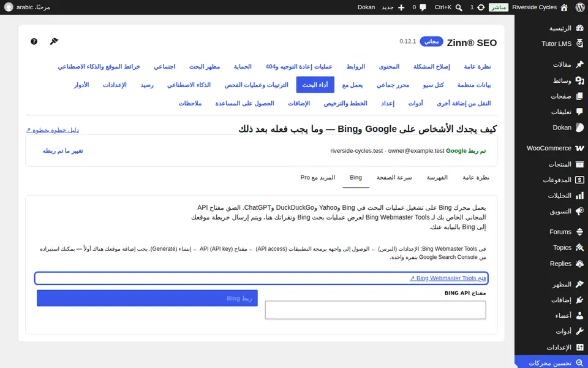
Task: Open الحصول على المساعدة item
Action: [244, 103]
